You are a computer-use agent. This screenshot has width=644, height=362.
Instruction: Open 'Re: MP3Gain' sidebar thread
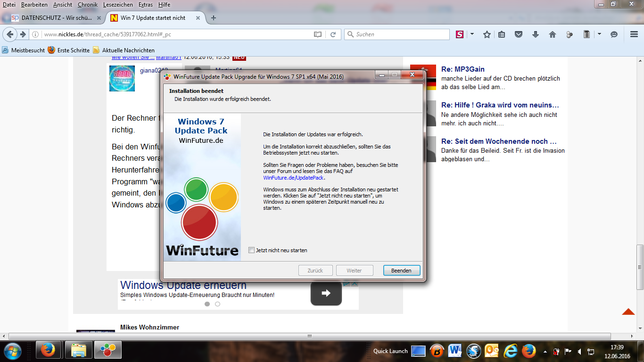click(x=463, y=69)
